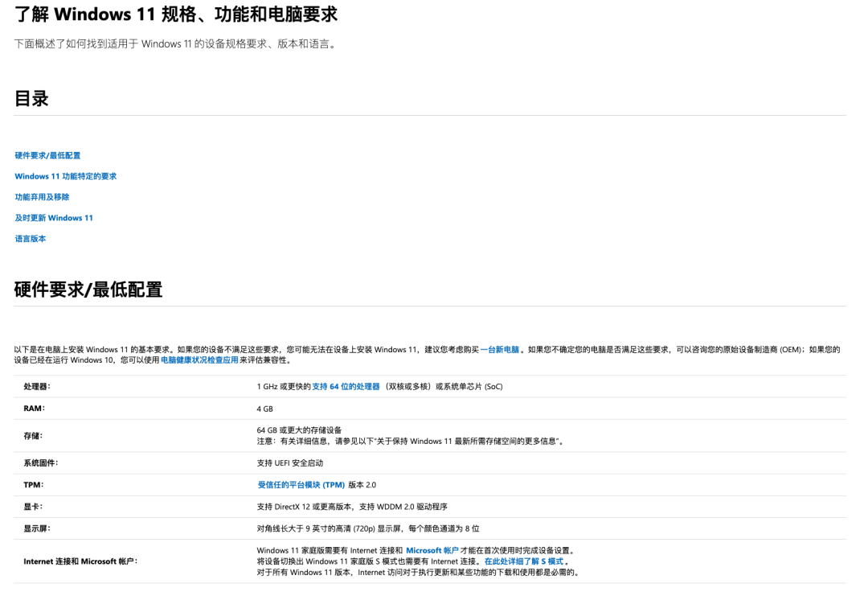
Task: Open the 硬件要求/最低配置 contents link
Action: tap(47, 156)
